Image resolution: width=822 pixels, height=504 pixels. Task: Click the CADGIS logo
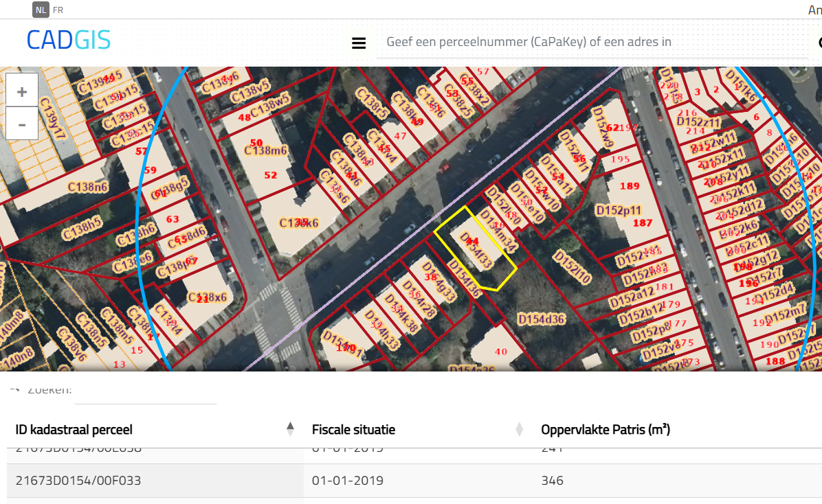[69, 41]
